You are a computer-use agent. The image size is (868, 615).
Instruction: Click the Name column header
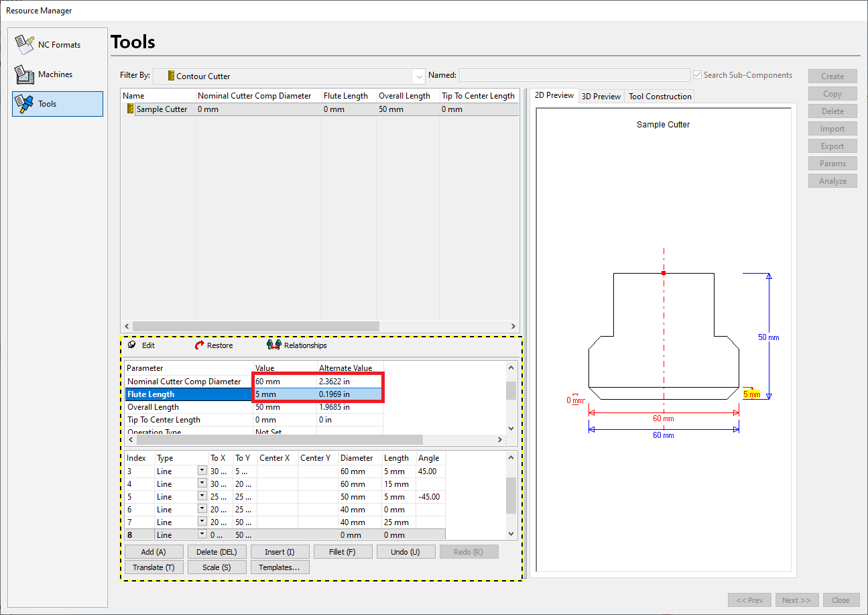coord(158,96)
